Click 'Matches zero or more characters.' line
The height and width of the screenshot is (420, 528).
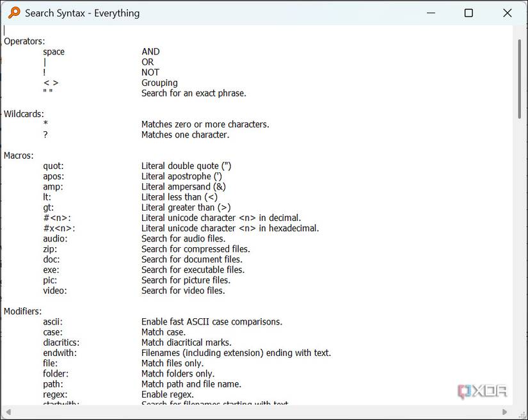[x=205, y=124]
